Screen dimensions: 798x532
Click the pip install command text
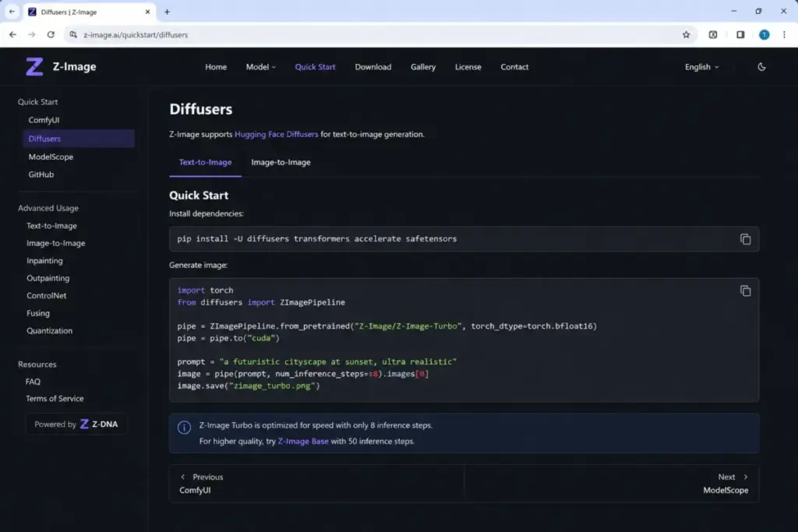(x=316, y=238)
